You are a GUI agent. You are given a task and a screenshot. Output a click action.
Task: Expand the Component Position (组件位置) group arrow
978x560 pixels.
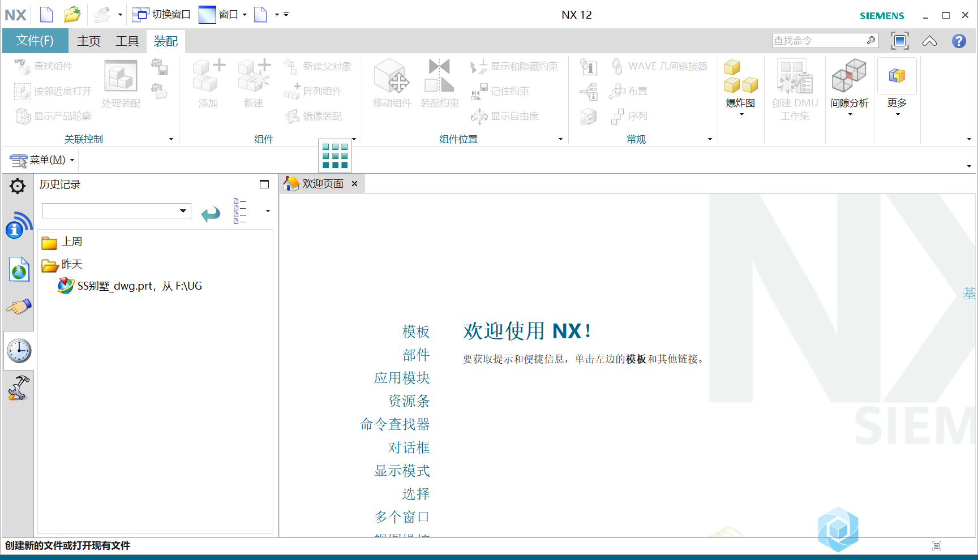tap(560, 139)
